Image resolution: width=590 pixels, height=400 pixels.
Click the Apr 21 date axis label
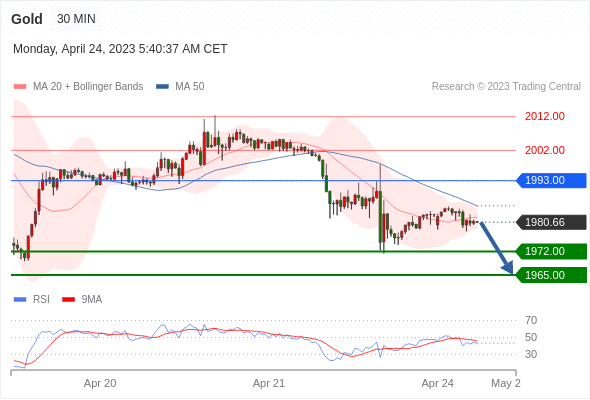tap(269, 383)
